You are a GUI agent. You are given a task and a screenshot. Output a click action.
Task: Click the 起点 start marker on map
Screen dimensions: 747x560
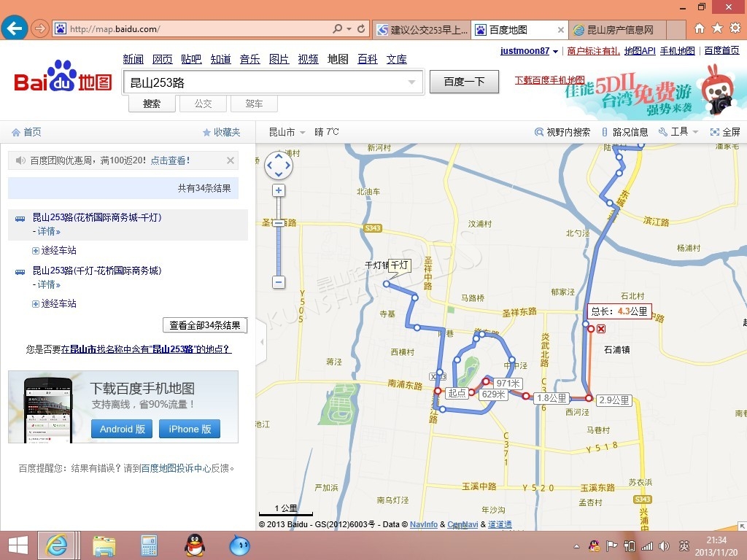click(457, 393)
